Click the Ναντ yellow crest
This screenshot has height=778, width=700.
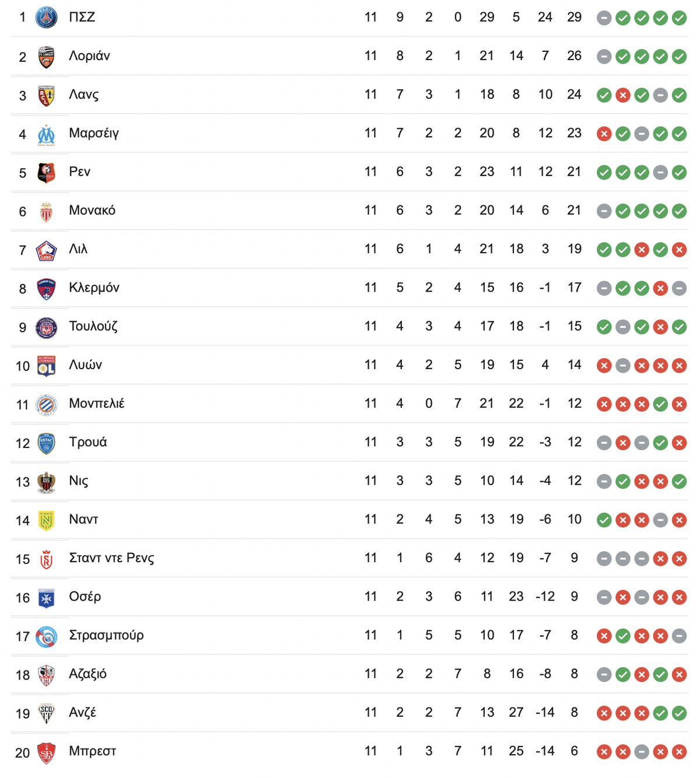pos(46,520)
